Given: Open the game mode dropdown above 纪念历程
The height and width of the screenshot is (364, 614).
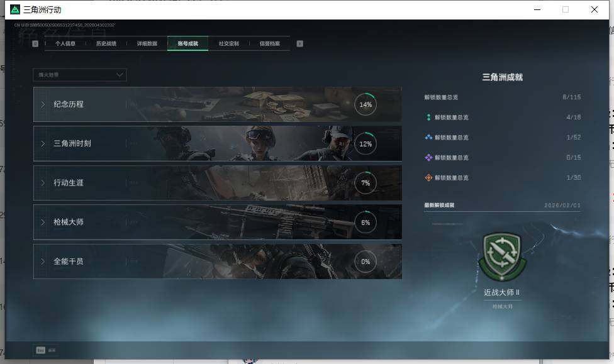Looking at the screenshot, I should pos(80,75).
